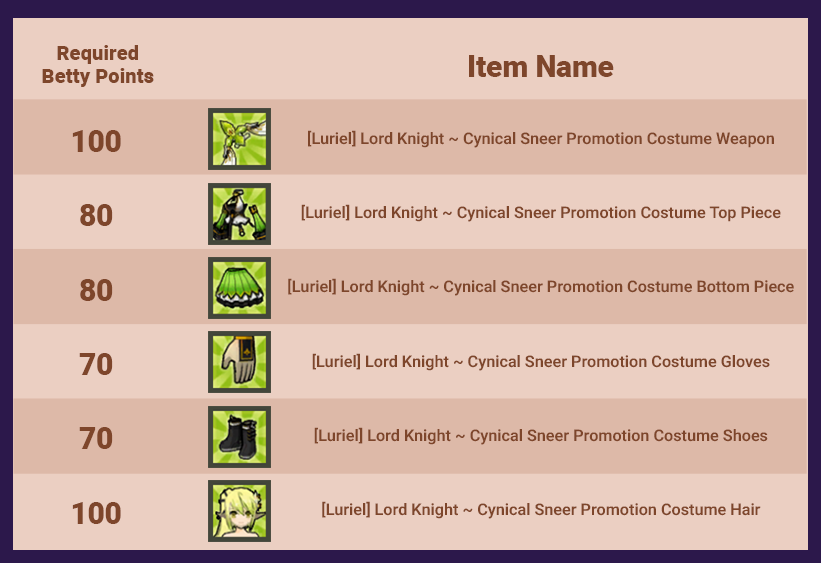Viewport: 821px width, 563px height.
Task: Click the Promotion Costume Top Piece name
Action: 540,213
